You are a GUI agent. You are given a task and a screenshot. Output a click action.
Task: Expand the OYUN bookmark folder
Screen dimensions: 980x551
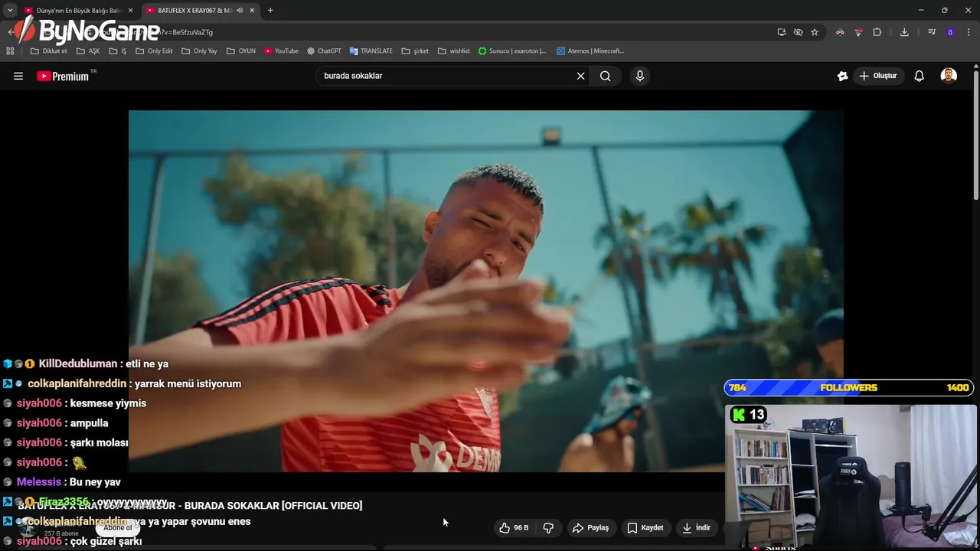(x=241, y=51)
